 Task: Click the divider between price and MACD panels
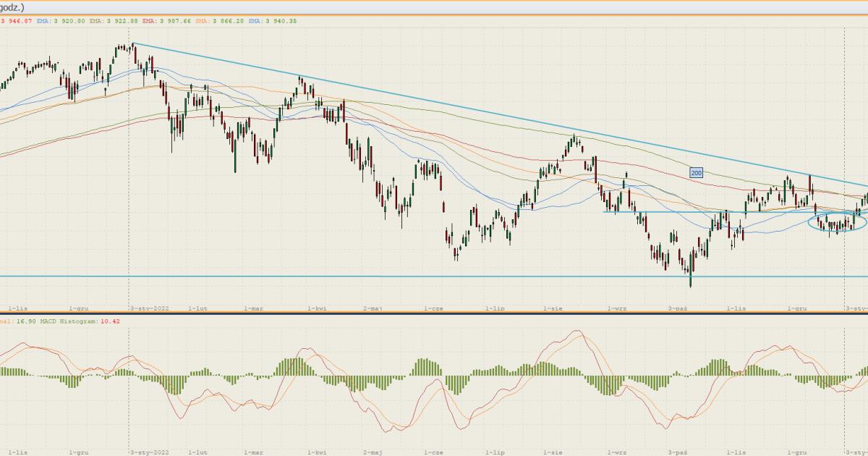click(434, 313)
